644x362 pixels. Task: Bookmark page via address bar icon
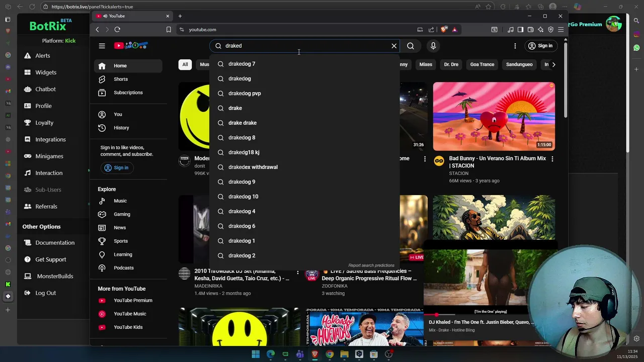point(169,30)
